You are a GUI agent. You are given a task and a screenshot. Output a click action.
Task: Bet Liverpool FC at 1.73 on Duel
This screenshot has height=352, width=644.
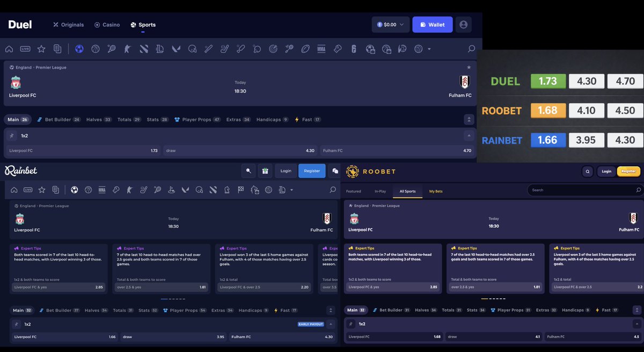point(84,151)
